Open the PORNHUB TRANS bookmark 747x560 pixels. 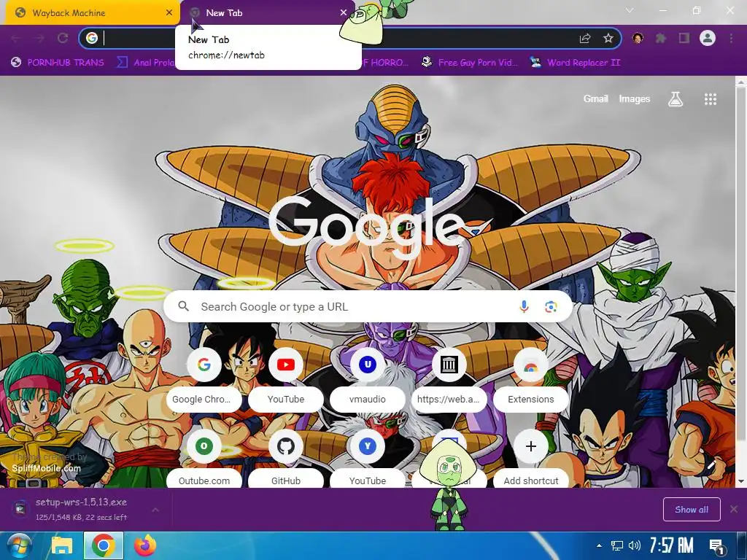58,63
